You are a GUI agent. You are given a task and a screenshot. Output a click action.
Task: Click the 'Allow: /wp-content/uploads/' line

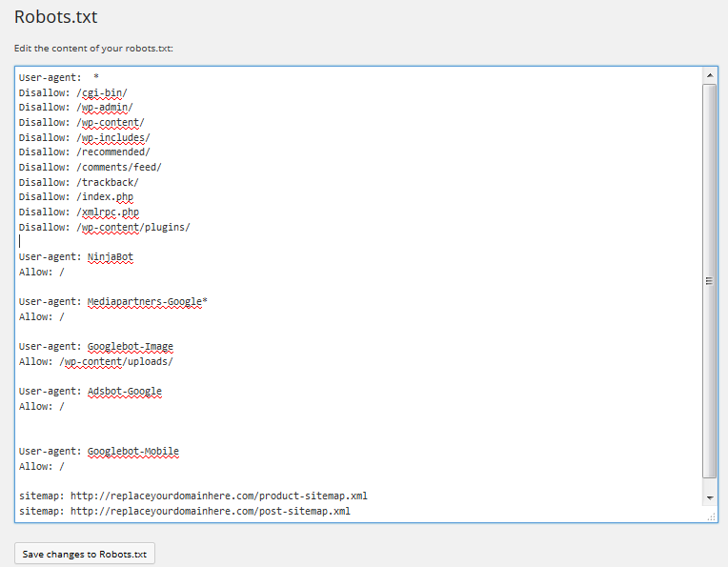[x=96, y=362]
